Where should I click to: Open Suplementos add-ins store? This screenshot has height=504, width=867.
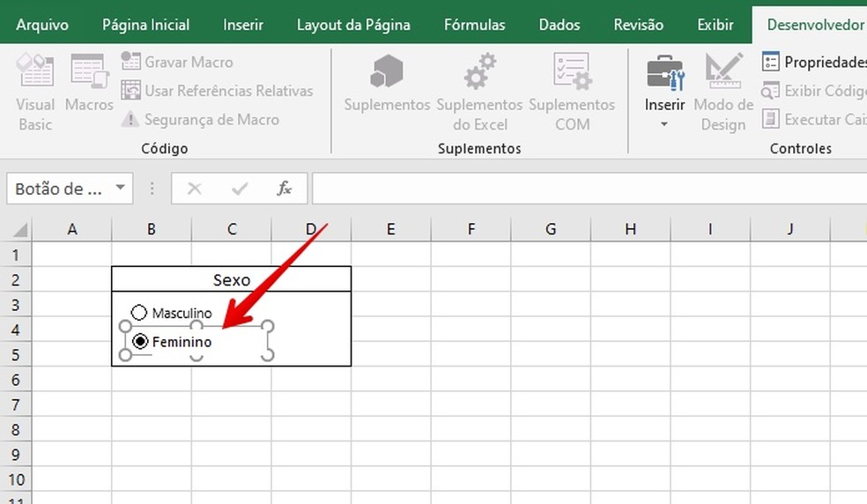tap(387, 83)
